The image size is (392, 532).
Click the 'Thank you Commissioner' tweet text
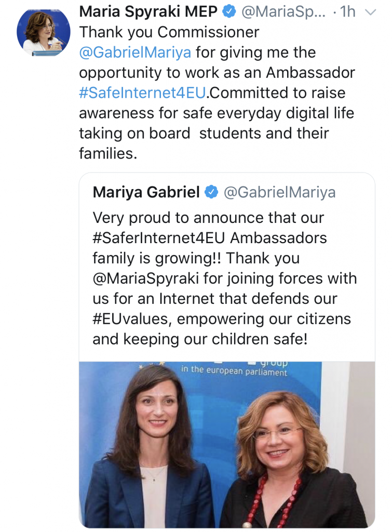click(169, 32)
